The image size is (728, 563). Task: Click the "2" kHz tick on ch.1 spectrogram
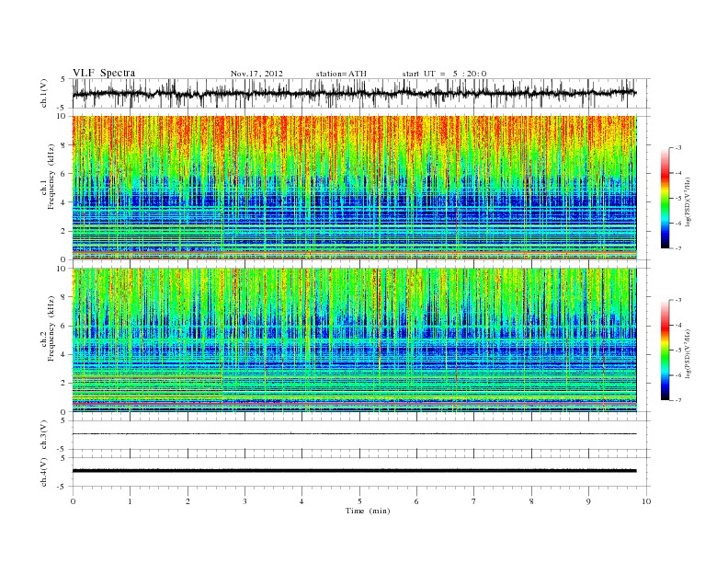64,231
